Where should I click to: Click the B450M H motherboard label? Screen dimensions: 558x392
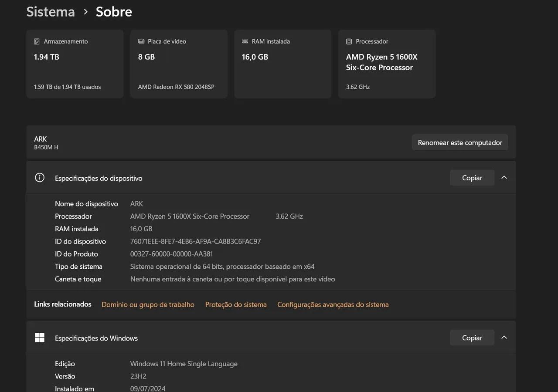[46, 148]
